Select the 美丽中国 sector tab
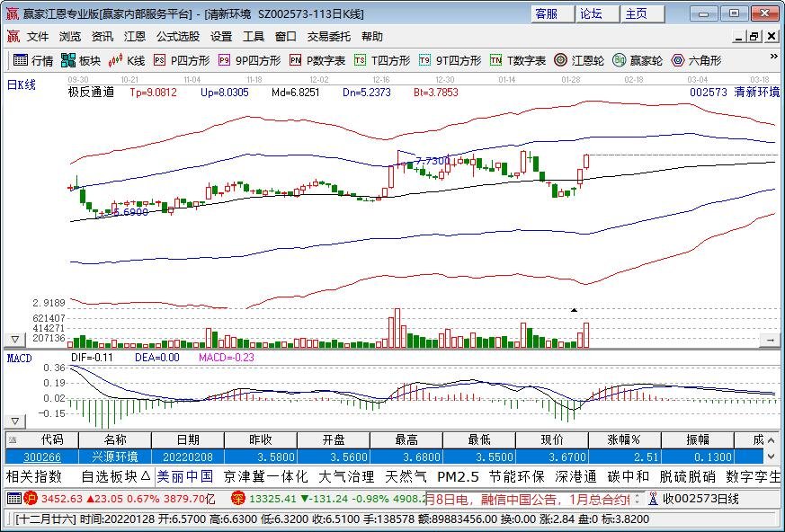Image resolution: width=785 pixels, height=532 pixels. tap(185, 476)
